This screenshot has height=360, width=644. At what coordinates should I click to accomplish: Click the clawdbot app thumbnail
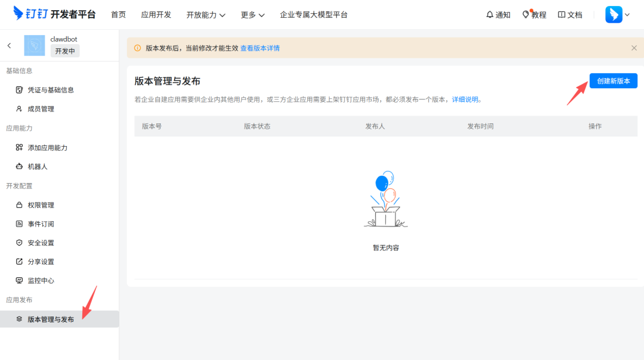point(35,45)
